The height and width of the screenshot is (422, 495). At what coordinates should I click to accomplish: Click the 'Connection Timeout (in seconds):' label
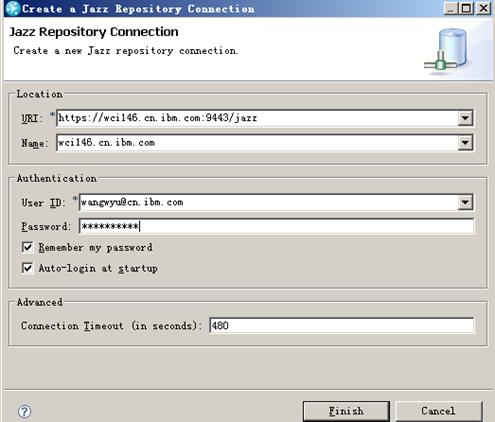coord(111,326)
